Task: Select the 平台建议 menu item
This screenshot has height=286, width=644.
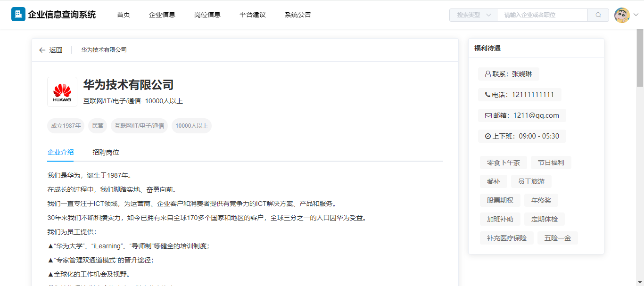Action: coord(253,15)
